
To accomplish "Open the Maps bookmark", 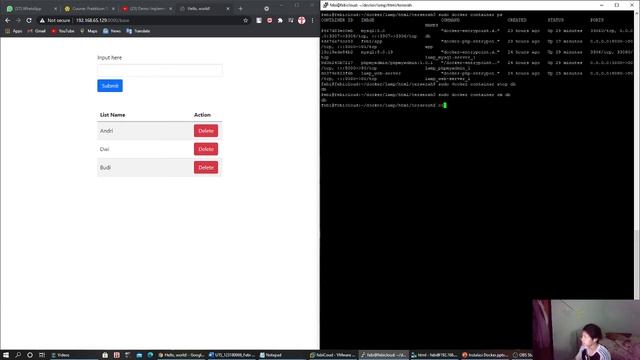I will 89,31.
